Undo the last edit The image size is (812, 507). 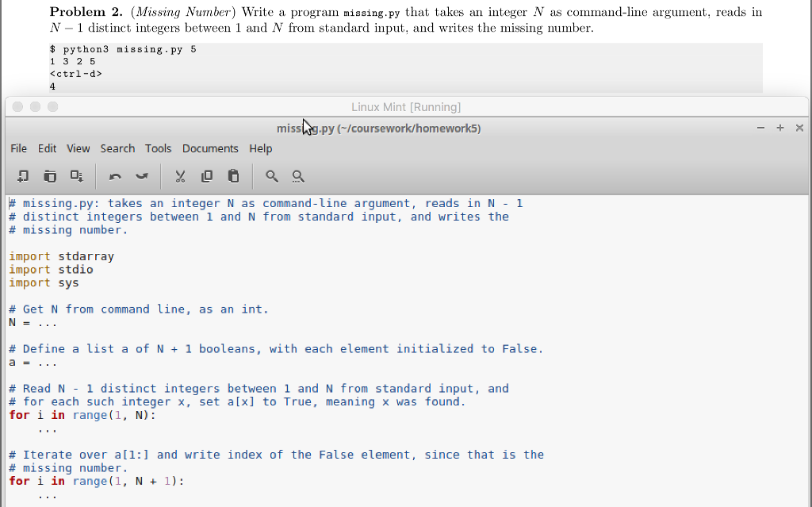116,176
